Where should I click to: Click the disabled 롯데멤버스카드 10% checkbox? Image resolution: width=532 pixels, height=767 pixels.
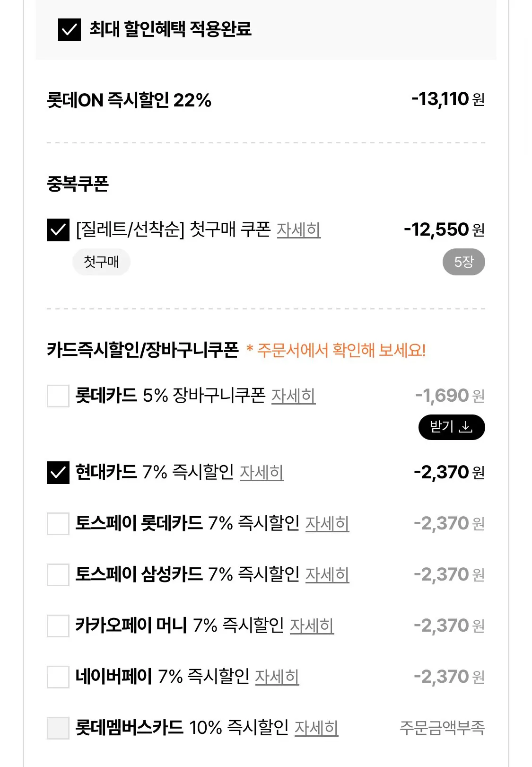tap(58, 728)
